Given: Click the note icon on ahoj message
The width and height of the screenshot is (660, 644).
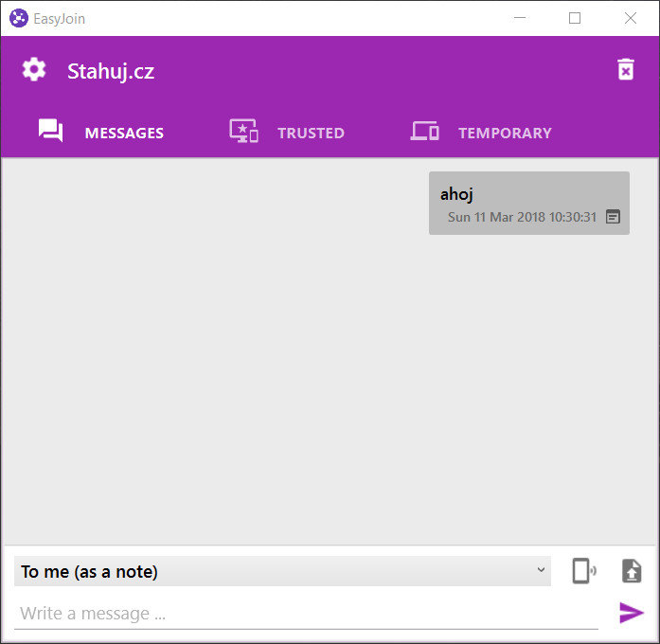Looking at the screenshot, I should pos(613,217).
